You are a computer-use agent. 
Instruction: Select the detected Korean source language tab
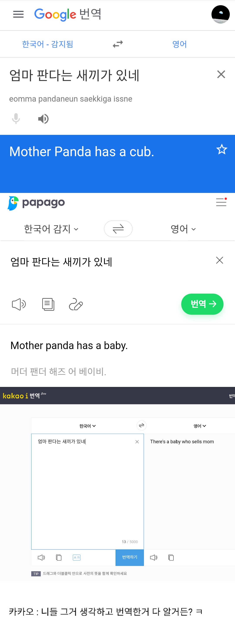[x=47, y=44]
